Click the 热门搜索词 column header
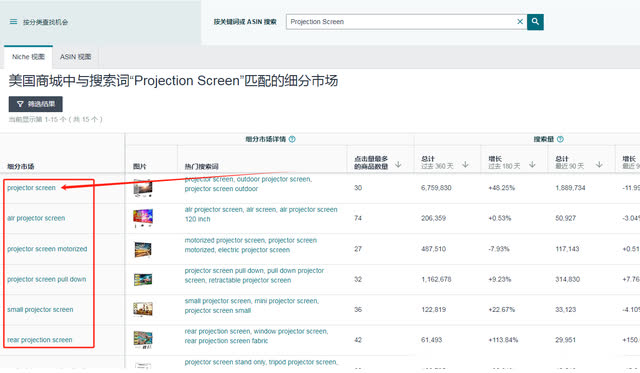 [202, 167]
